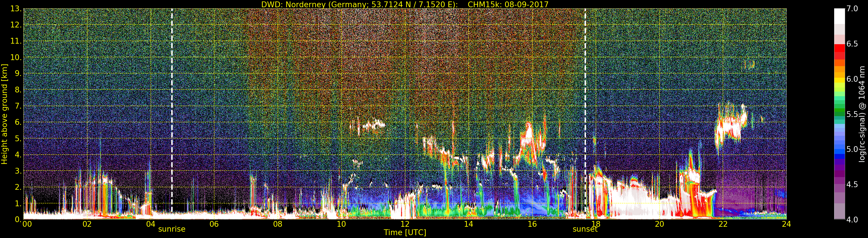Click the '06' tick on the time axis

(214, 224)
